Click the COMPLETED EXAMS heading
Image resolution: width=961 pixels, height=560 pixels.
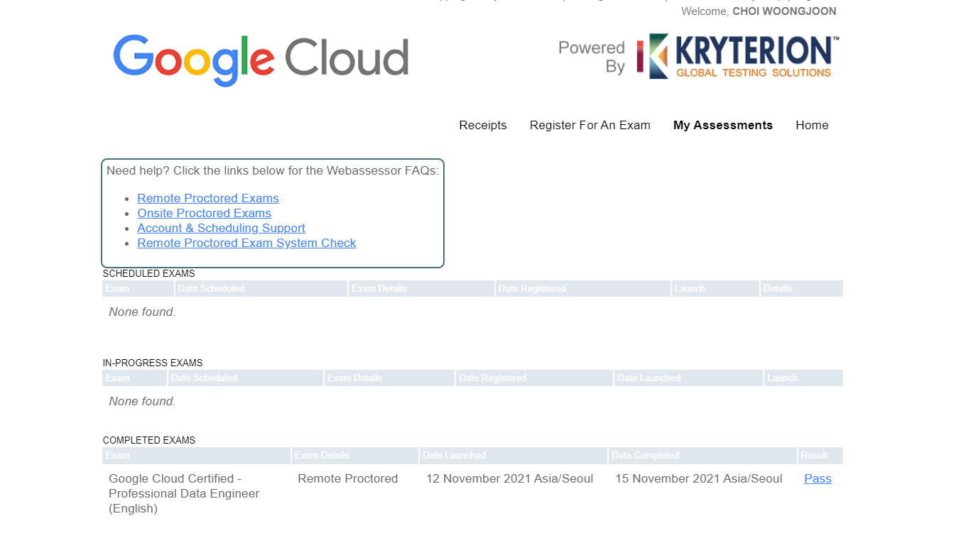[x=149, y=440]
